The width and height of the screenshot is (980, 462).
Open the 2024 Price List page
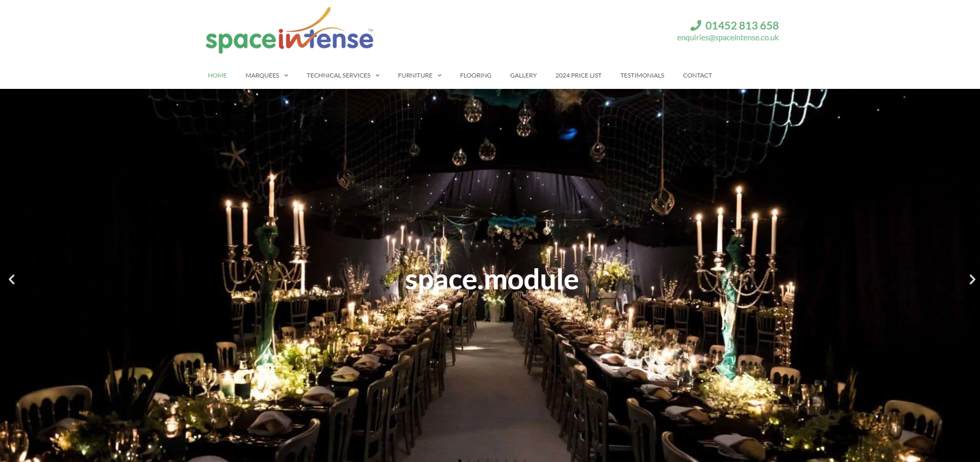[x=579, y=75]
